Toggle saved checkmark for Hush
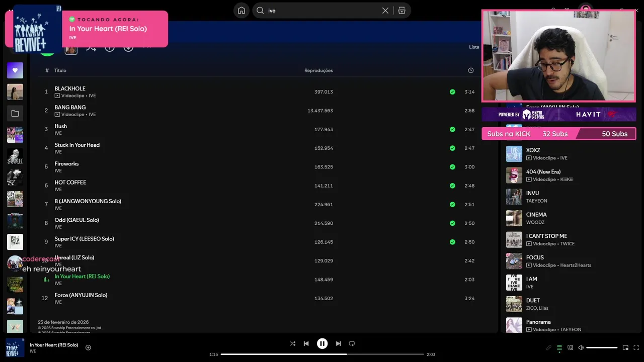The width and height of the screenshot is (644, 362). click(452, 129)
